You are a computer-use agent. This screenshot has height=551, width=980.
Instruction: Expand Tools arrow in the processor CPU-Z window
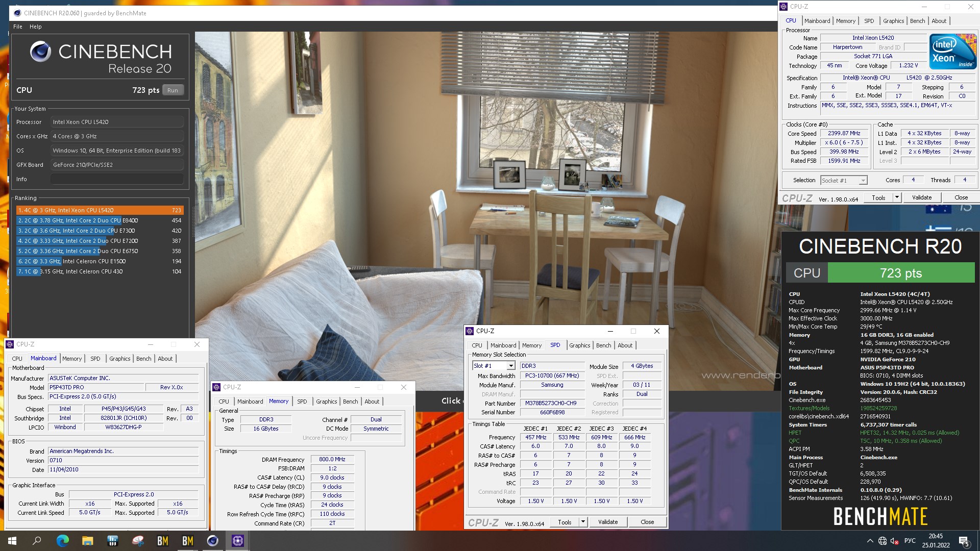pos(897,197)
